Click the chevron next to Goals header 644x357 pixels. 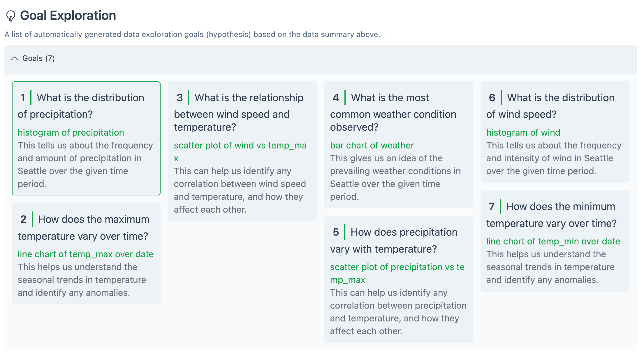(x=14, y=58)
